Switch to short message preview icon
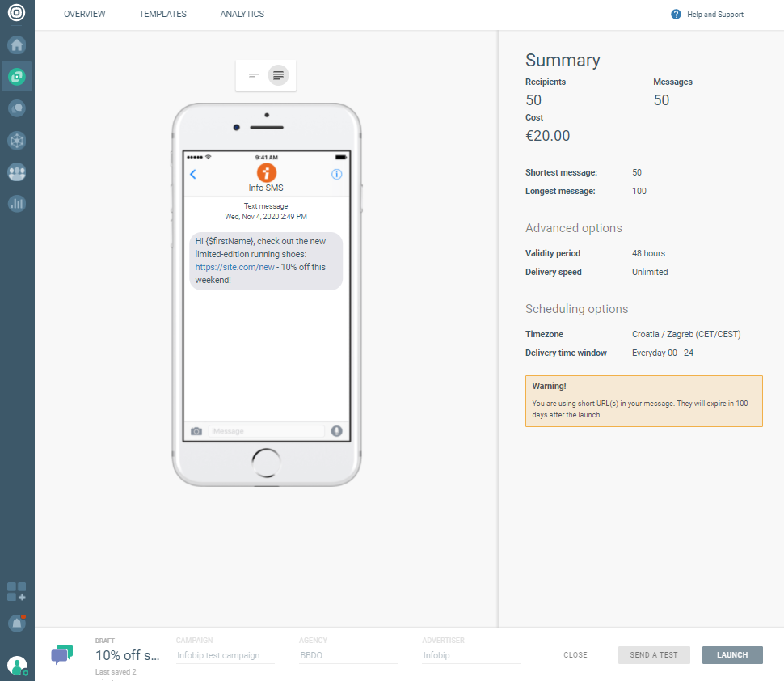784x681 pixels. (x=254, y=75)
